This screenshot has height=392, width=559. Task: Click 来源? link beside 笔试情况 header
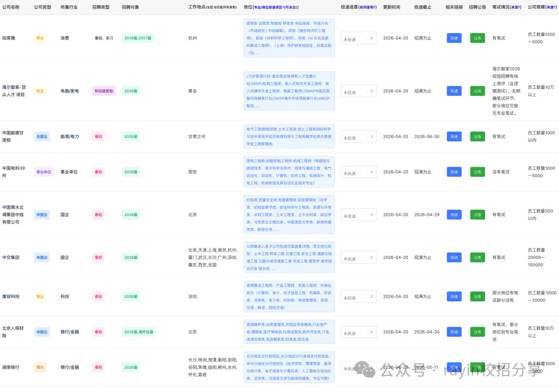tap(516, 7)
